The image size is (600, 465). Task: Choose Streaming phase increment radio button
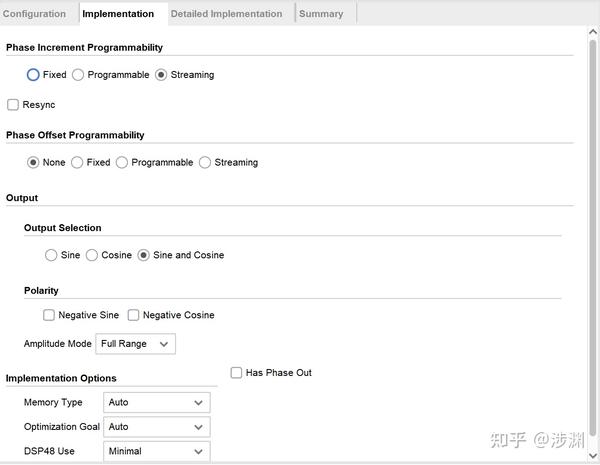pyautogui.click(x=161, y=75)
